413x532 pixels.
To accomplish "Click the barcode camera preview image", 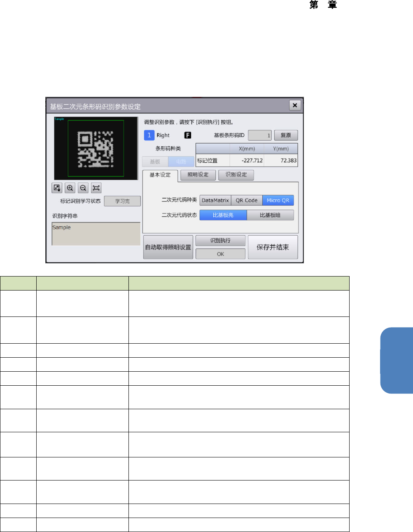I will pos(96,148).
